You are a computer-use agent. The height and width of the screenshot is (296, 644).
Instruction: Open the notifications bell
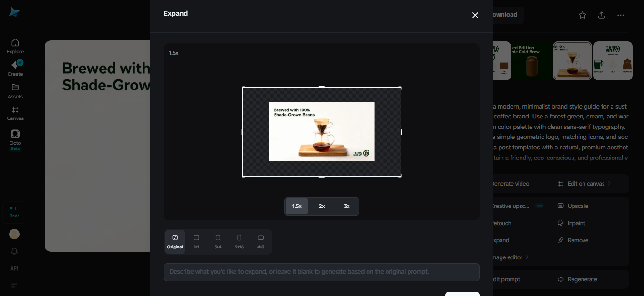tap(14, 251)
